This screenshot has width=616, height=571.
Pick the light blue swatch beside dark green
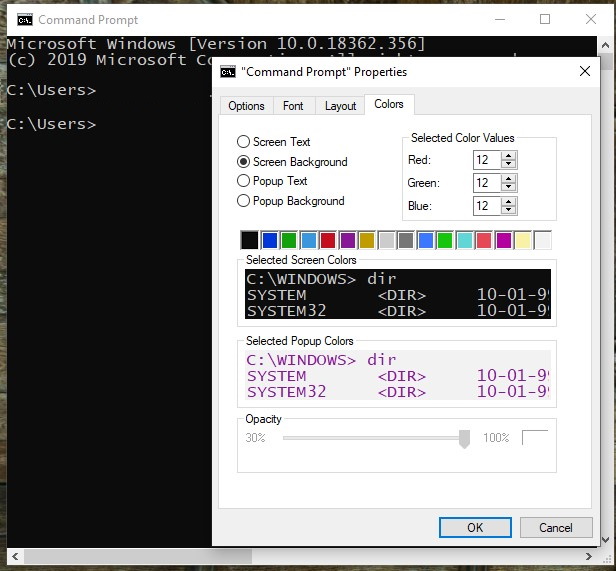(x=308, y=241)
